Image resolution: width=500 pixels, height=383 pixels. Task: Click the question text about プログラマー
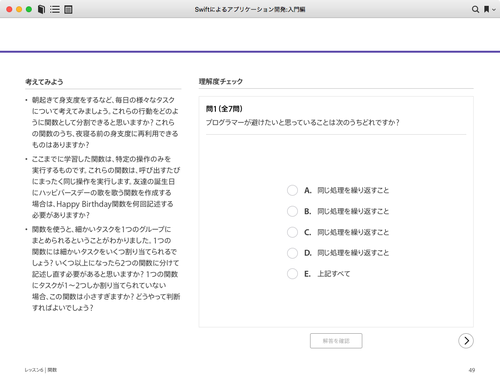(x=303, y=122)
